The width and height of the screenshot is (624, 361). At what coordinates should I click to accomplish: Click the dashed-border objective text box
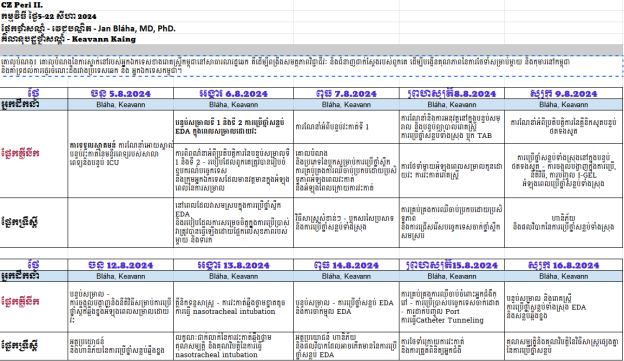point(312,66)
